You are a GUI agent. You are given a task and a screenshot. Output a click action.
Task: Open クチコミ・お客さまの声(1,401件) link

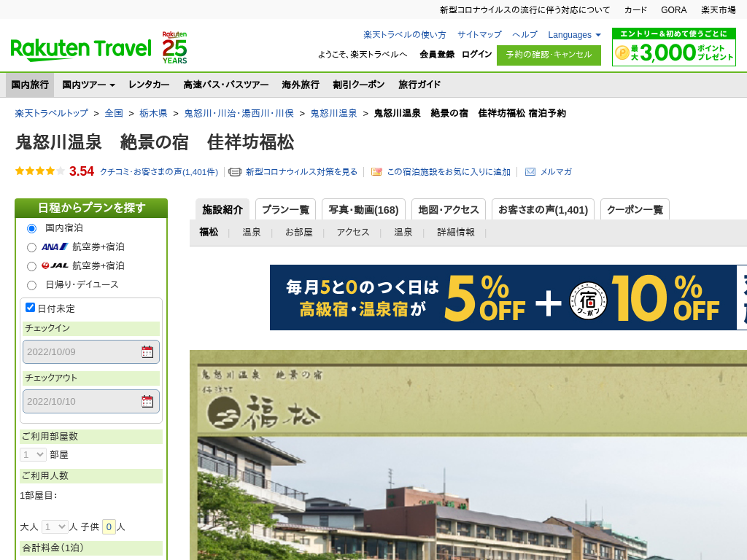(x=158, y=172)
